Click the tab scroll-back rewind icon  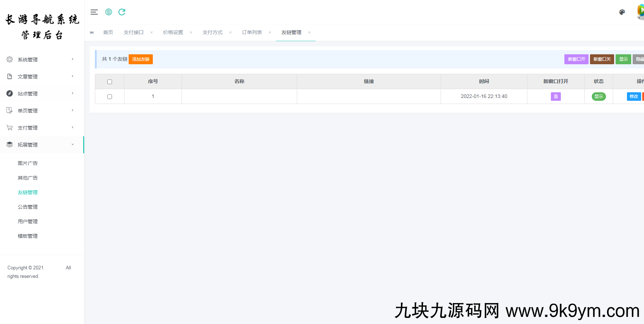(x=92, y=32)
